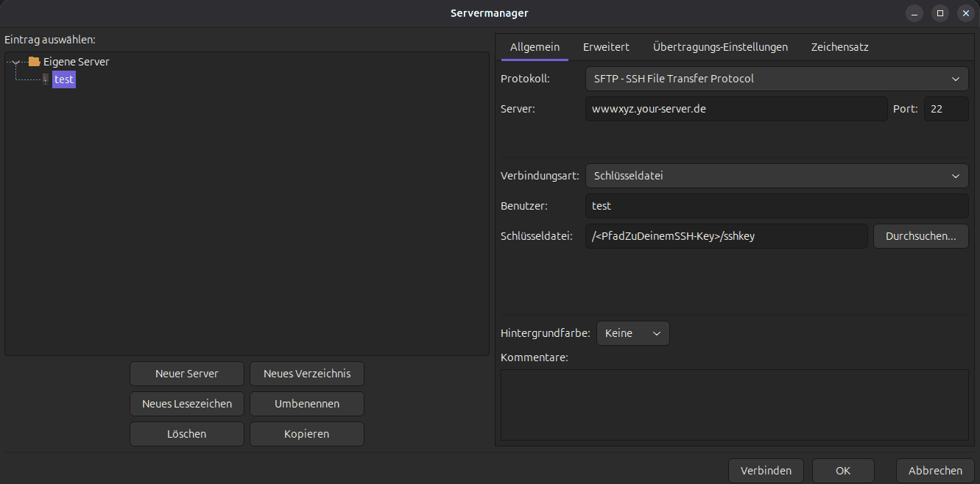Select the test server entry
Viewport: 980px width, 484px height.
[64, 79]
